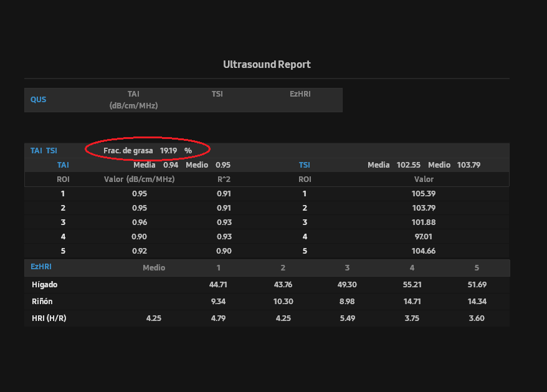This screenshot has height=392, width=547.
Task: Click the R^2 column header
Action: 224,179
